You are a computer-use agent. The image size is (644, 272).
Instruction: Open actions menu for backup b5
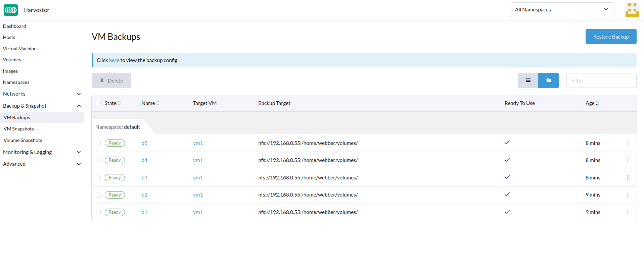tap(628, 143)
